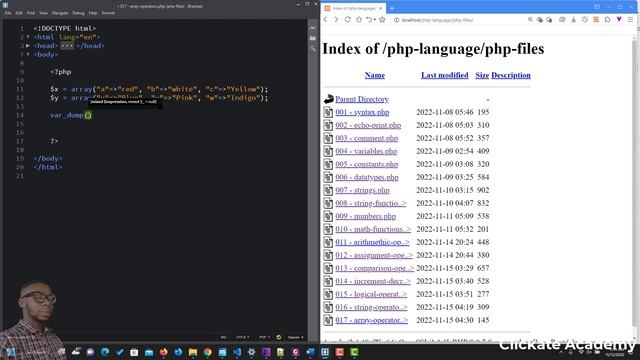Click the purple V extension icon
The width and height of the screenshot is (640, 360).
click(619, 20)
